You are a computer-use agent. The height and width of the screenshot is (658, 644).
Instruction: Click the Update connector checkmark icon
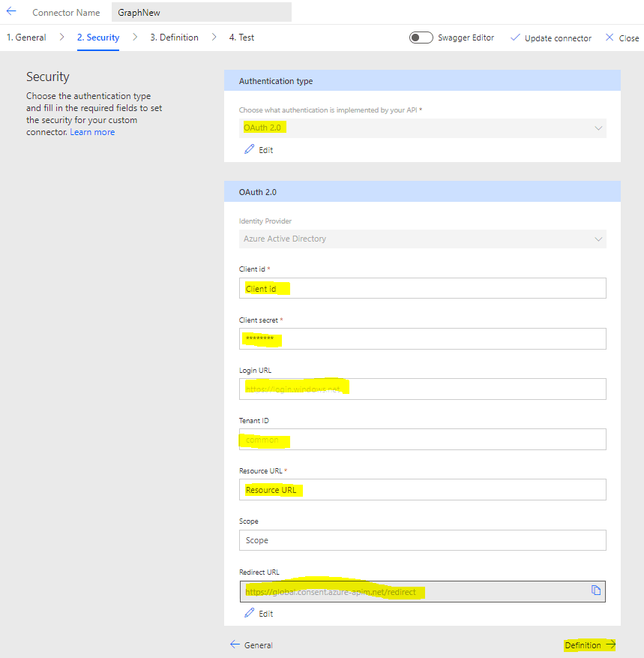[515, 38]
